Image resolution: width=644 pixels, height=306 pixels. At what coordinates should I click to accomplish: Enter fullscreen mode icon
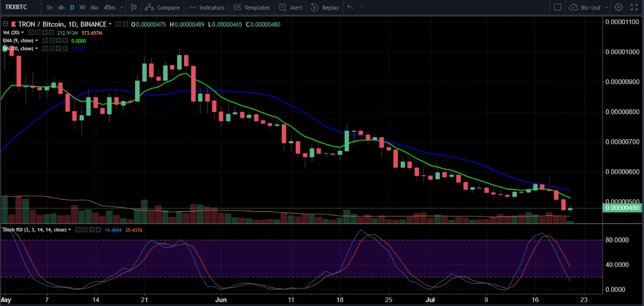coord(634,7)
